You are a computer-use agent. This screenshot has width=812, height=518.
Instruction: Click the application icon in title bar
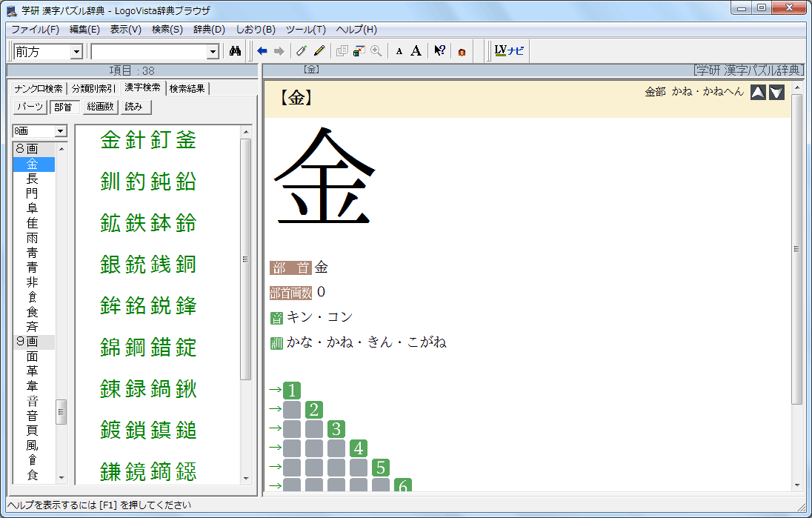click(x=11, y=10)
